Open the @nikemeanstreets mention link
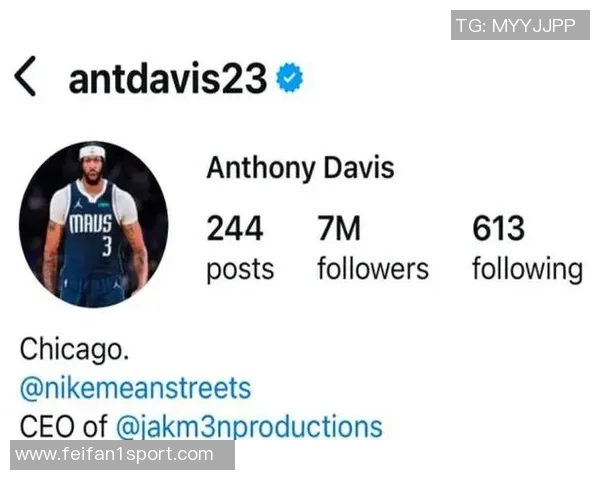 pos(135,389)
